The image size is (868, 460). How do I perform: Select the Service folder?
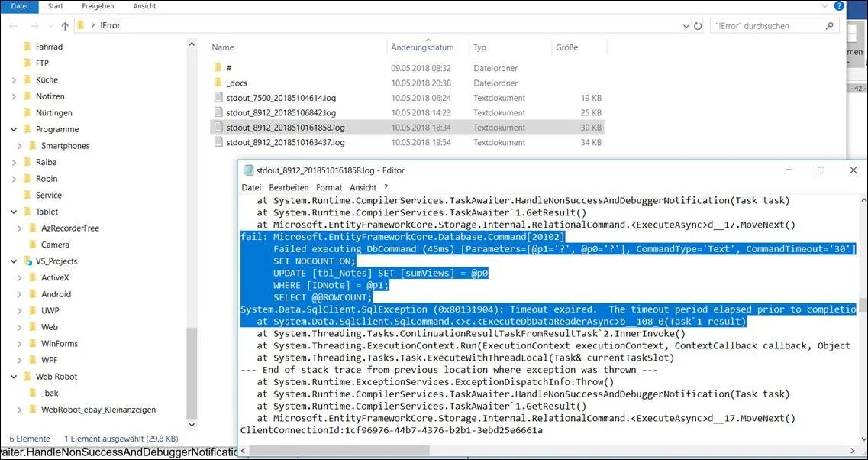49,195
